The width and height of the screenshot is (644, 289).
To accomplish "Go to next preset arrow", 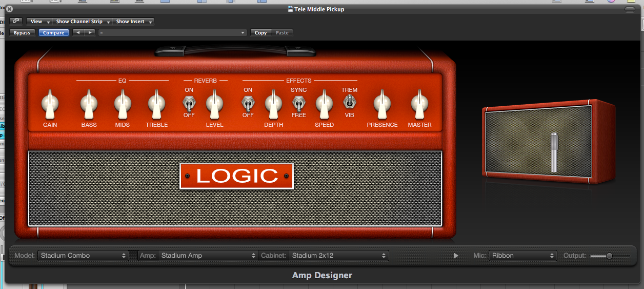I will coord(89,33).
